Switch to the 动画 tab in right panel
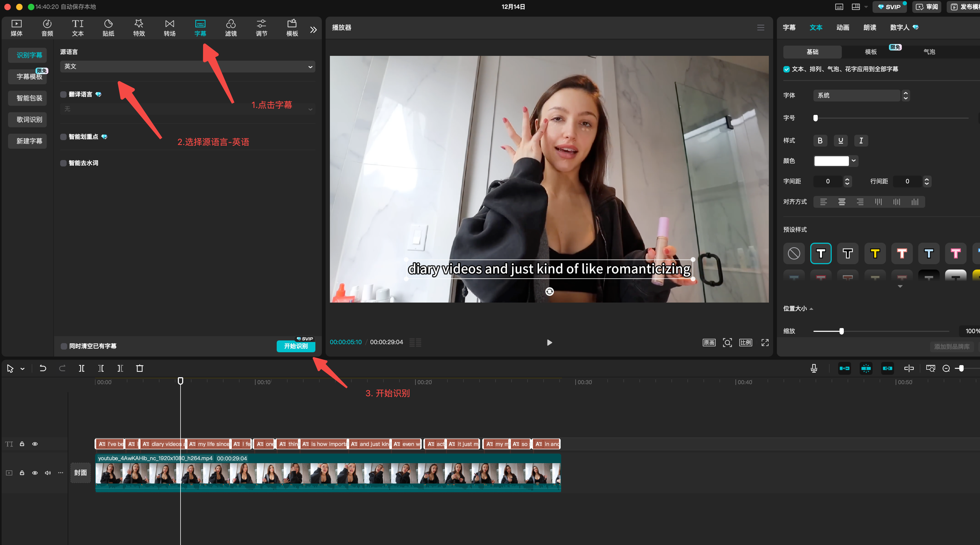The height and width of the screenshot is (545, 980). click(x=843, y=27)
